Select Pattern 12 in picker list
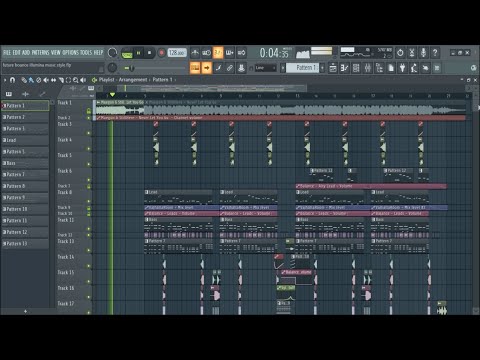 pyautogui.click(x=25, y=232)
